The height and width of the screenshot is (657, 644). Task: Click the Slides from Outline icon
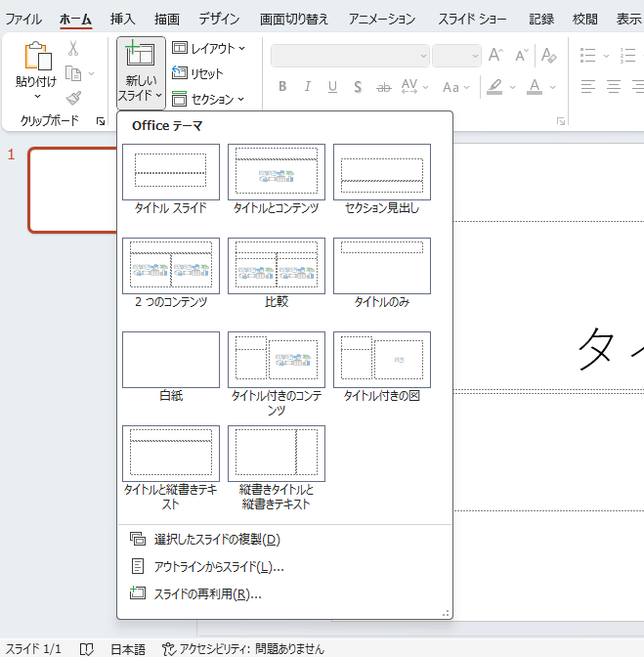click(138, 566)
